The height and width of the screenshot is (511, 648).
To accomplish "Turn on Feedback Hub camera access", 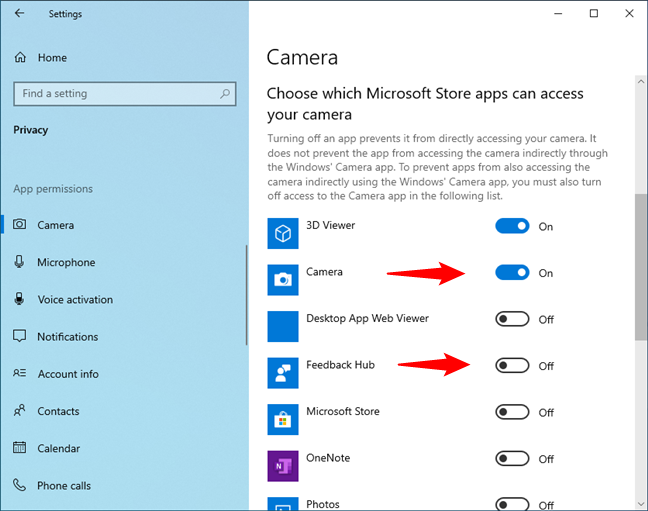I will pyautogui.click(x=512, y=366).
